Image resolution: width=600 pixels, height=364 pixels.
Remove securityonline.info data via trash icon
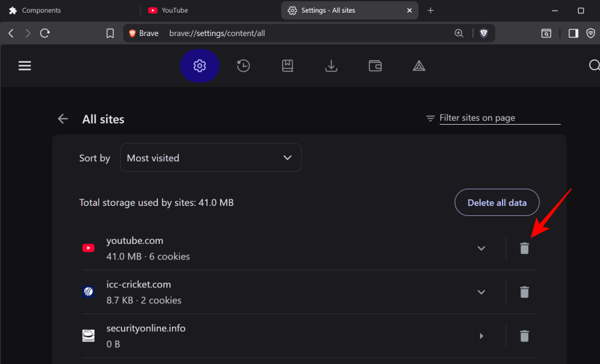tap(525, 336)
